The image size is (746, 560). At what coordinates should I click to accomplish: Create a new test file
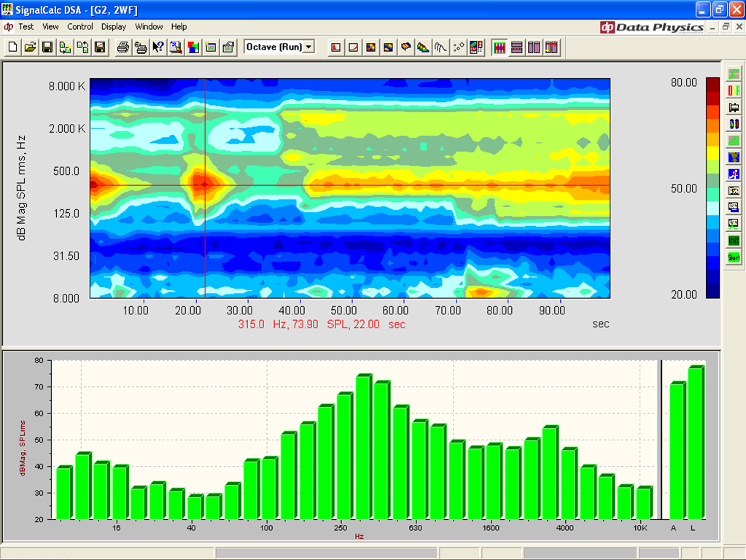(13, 47)
